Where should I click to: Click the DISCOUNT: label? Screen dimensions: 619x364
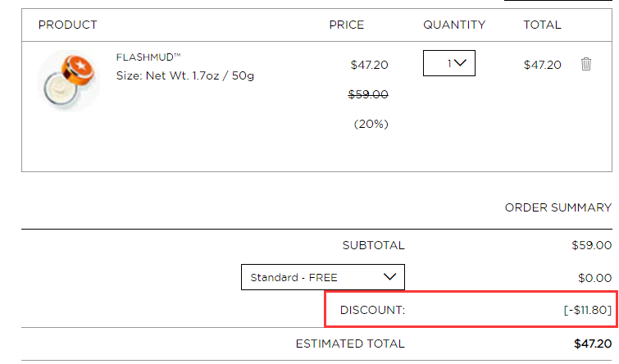pyautogui.click(x=373, y=310)
